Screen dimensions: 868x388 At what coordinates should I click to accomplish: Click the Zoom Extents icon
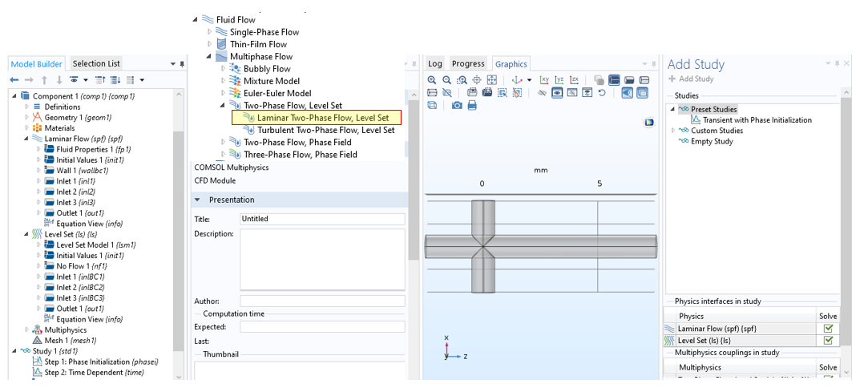[x=491, y=80]
